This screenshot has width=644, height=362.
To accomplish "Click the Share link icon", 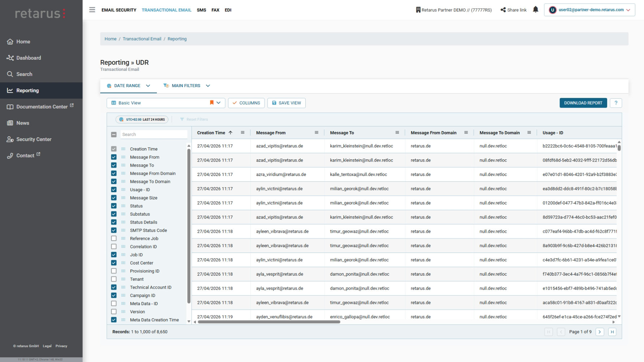I will tap(503, 10).
